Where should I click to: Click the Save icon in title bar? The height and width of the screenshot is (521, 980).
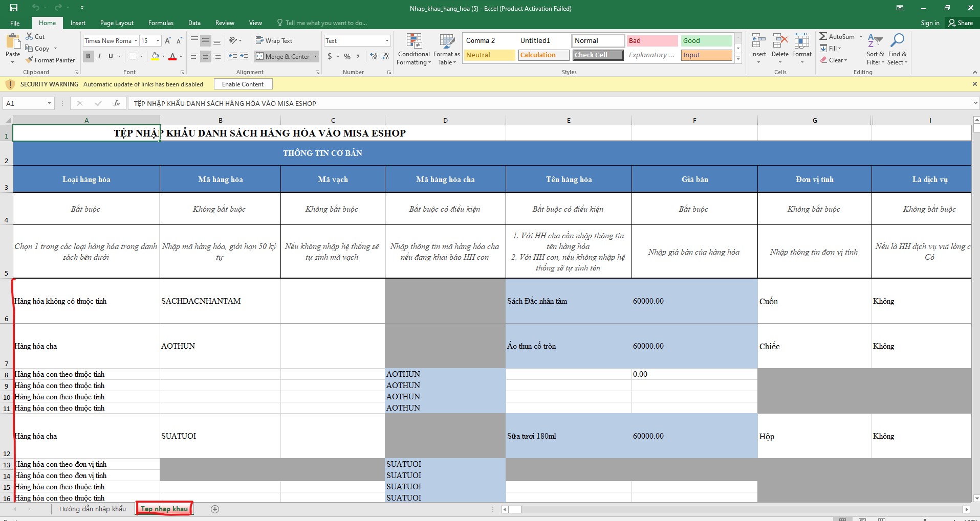point(14,8)
